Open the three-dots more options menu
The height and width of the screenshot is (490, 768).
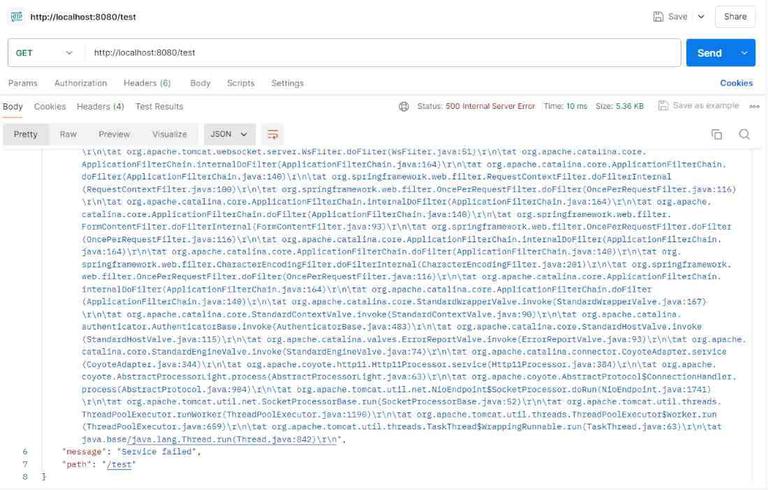tap(754, 106)
